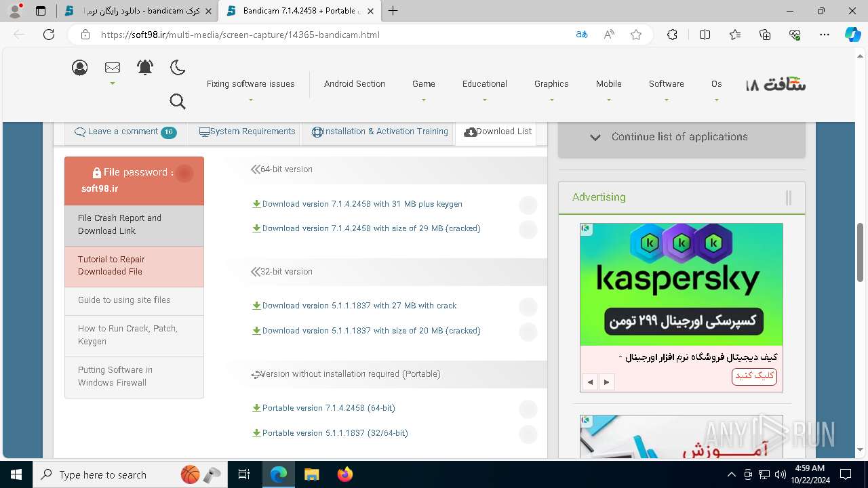Open Putting Software in Windows Firewall
The image size is (868, 488).
coord(134,377)
